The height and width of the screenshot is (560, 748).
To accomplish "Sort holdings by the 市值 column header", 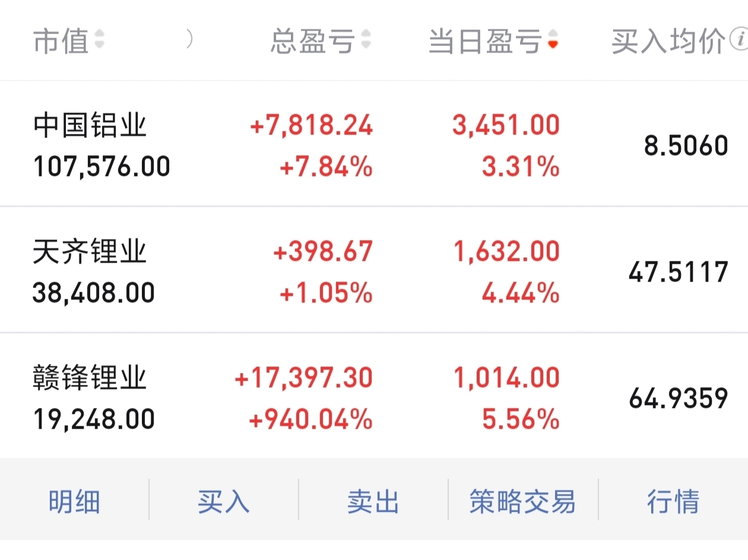I will tap(61, 41).
